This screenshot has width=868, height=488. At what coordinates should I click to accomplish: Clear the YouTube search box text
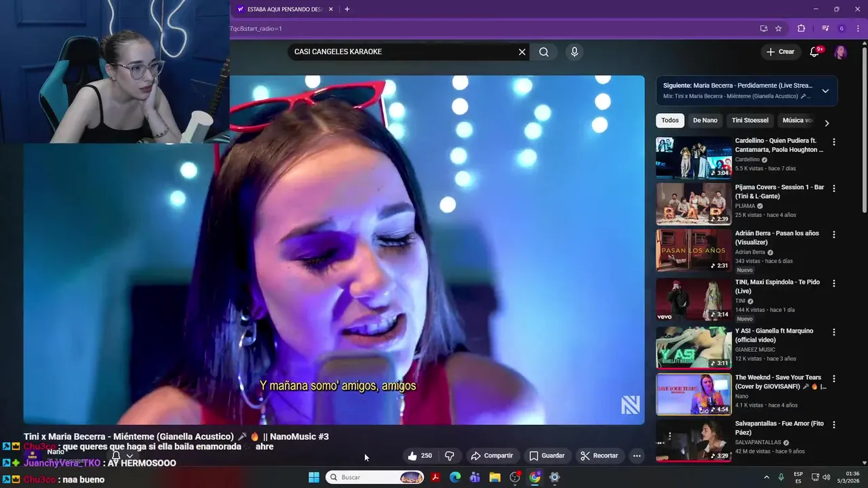coord(522,52)
